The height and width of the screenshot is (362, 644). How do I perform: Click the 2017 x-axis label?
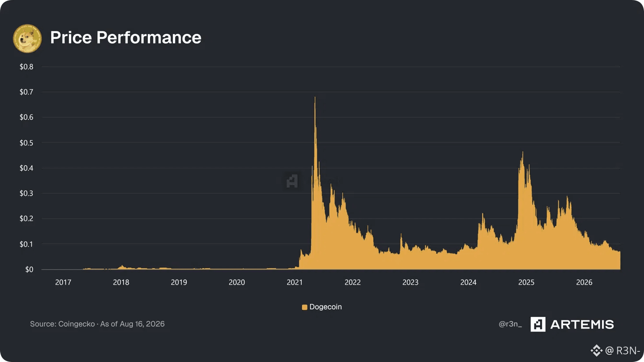[63, 282]
